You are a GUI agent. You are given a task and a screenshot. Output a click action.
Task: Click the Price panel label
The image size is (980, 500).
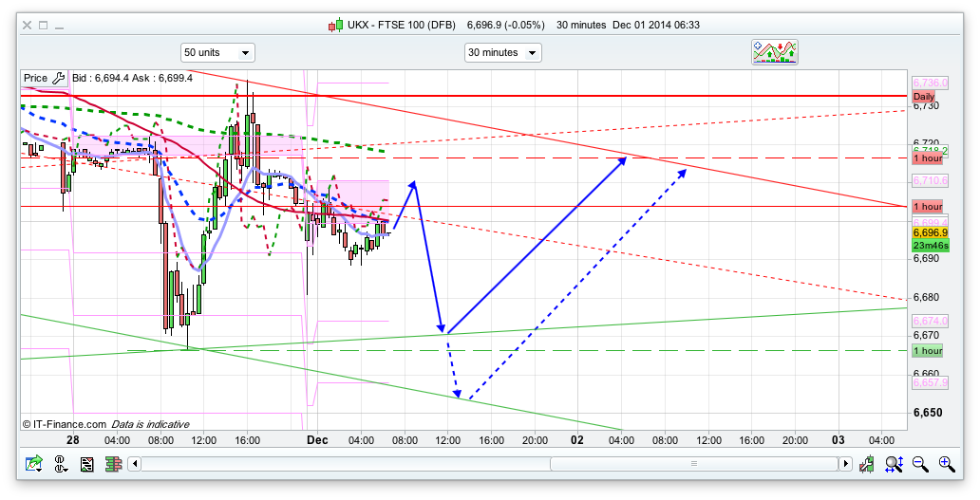[x=36, y=78]
